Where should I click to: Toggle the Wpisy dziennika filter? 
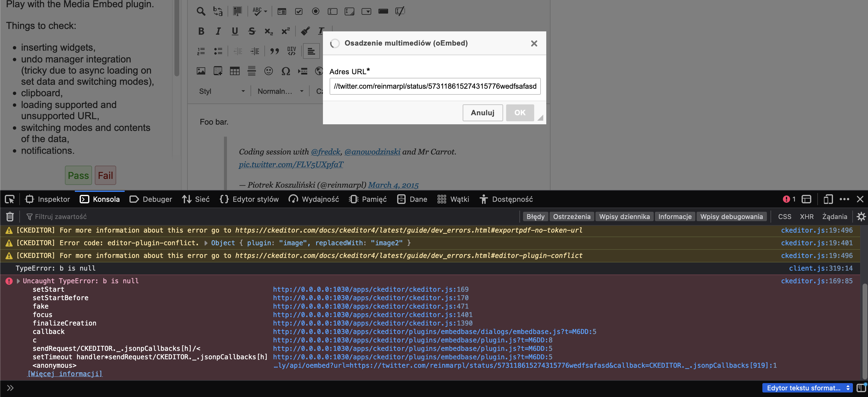(624, 217)
